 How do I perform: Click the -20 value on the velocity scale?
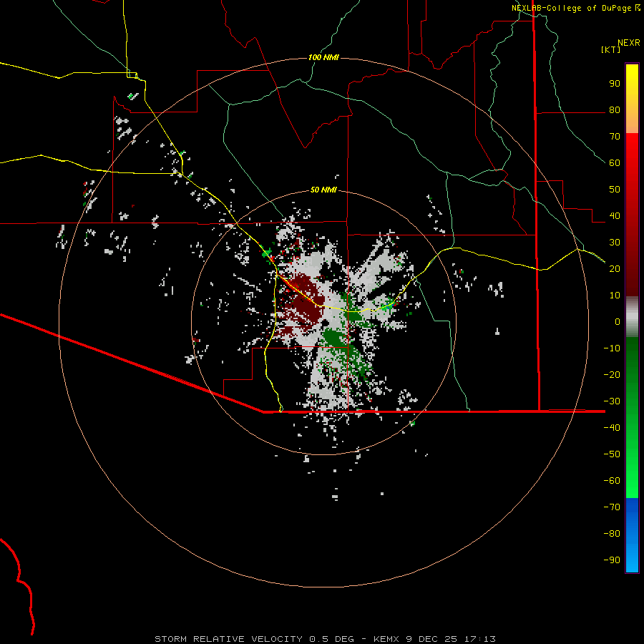(612, 375)
